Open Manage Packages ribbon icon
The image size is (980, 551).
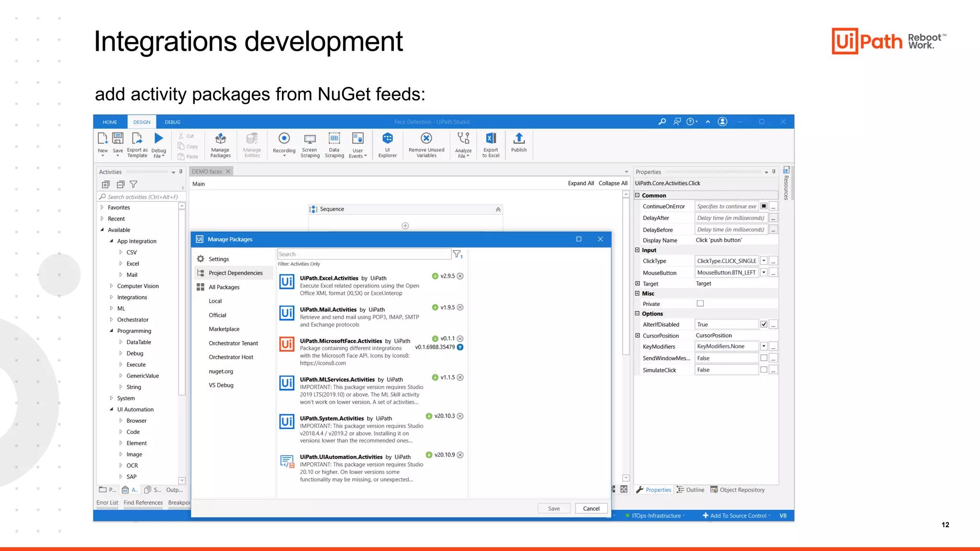coord(220,139)
